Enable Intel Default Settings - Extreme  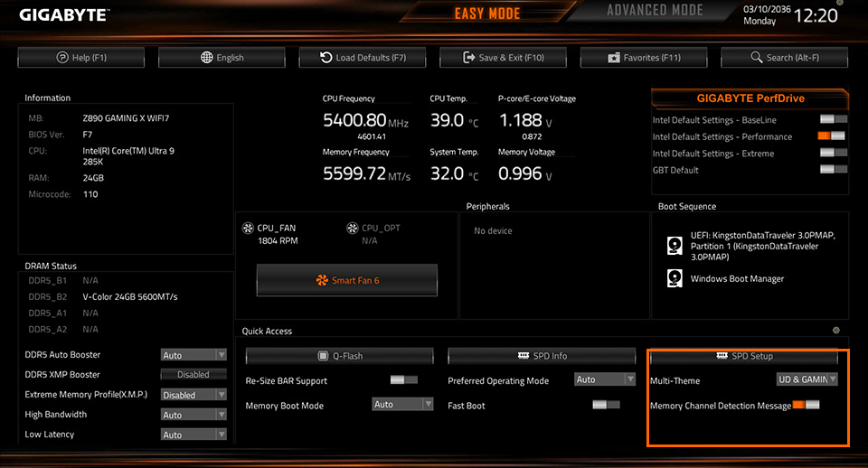[x=833, y=154]
